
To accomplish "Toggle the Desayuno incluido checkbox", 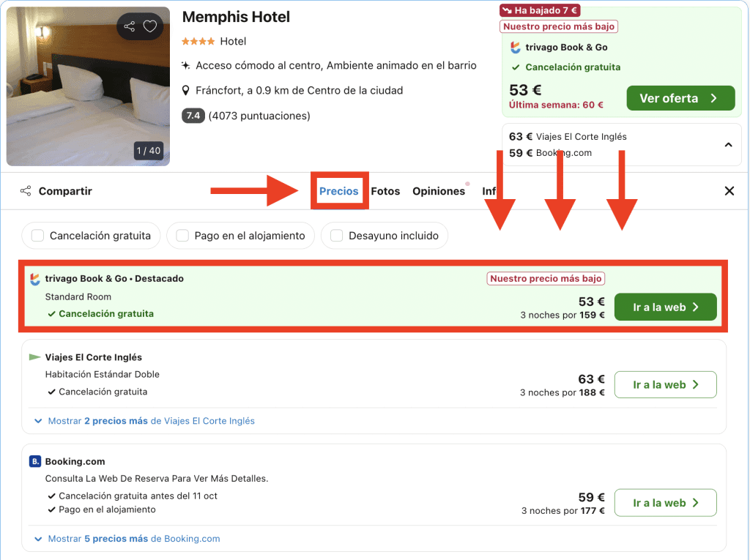I will tap(337, 236).
